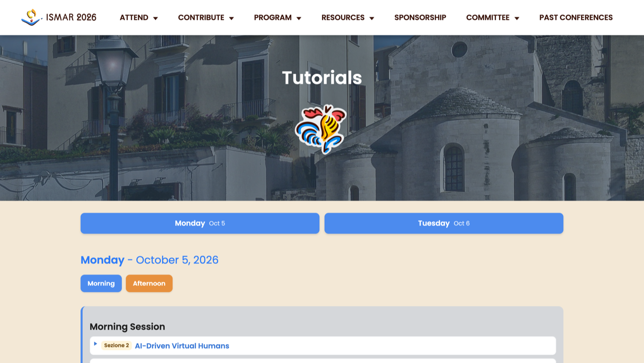
Task: Open the AI-Driven Virtual Humans tutorial link
Action: (x=182, y=346)
